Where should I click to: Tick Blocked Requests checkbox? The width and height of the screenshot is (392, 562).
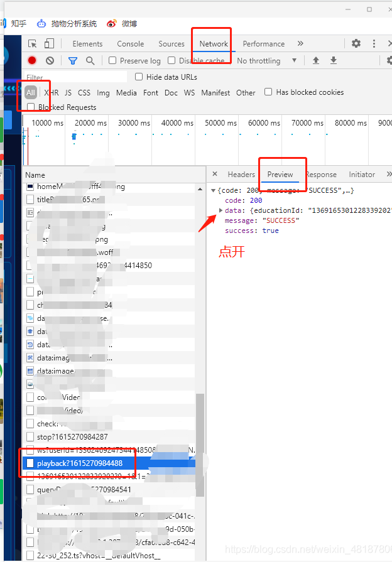coord(31,107)
